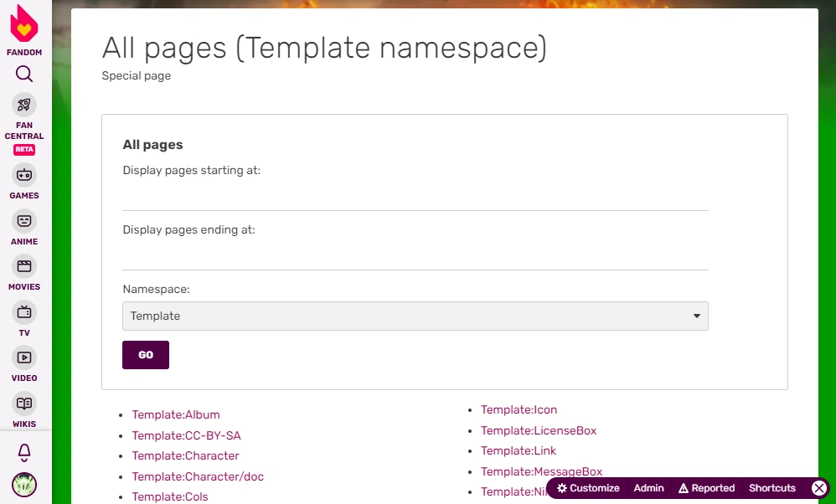
Task: Open the Video play icon
Action: click(24, 357)
